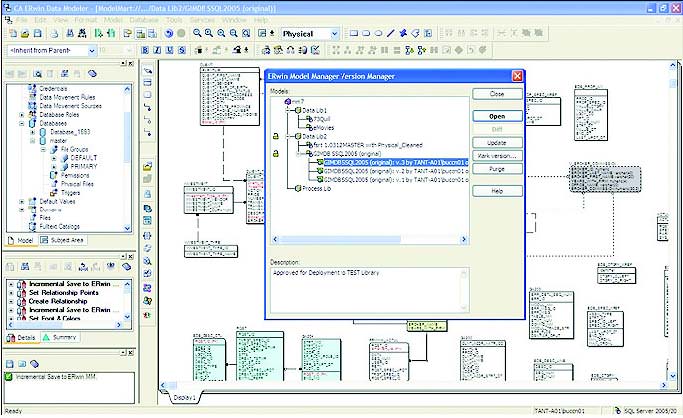Click the Strikethrough formatting icon
This screenshot has height=418, width=683.
tap(182, 51)
